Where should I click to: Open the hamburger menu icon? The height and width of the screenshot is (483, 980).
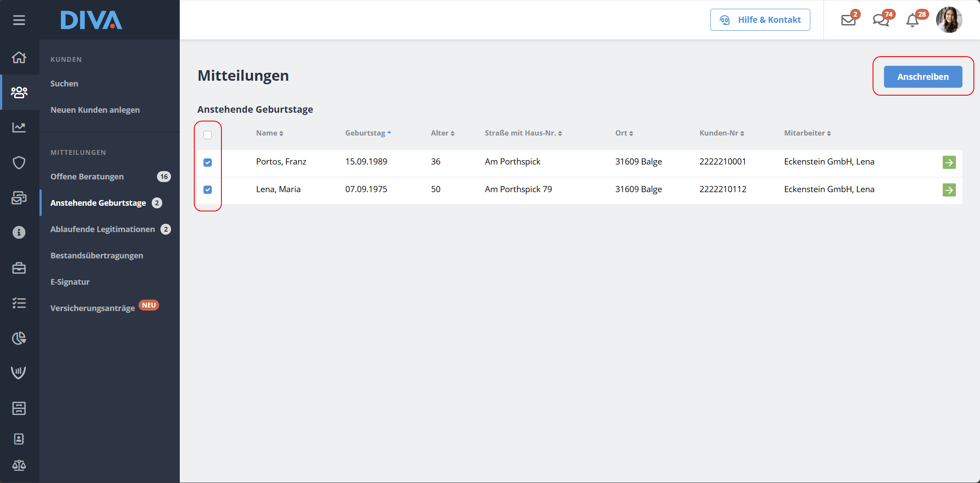click(19, 20)
